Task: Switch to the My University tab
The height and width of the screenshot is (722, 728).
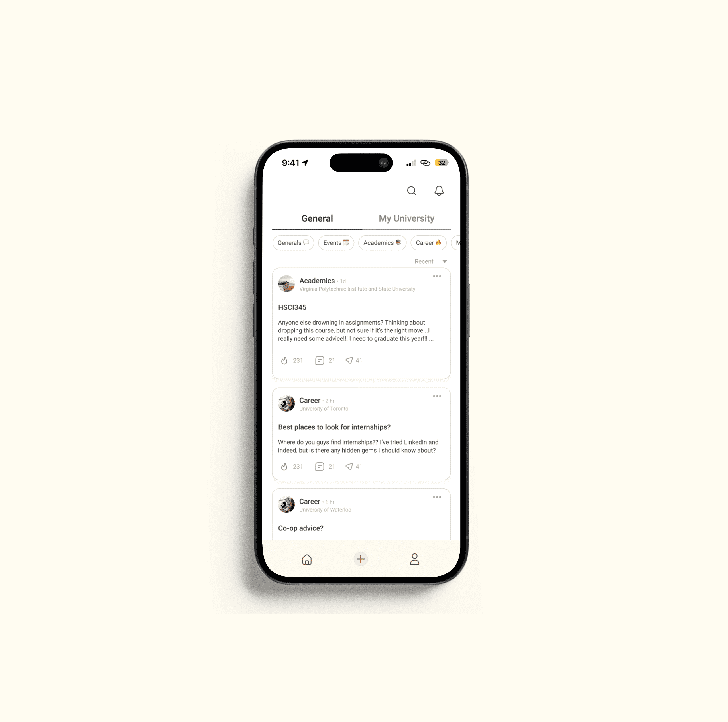Action: (406, 218)
